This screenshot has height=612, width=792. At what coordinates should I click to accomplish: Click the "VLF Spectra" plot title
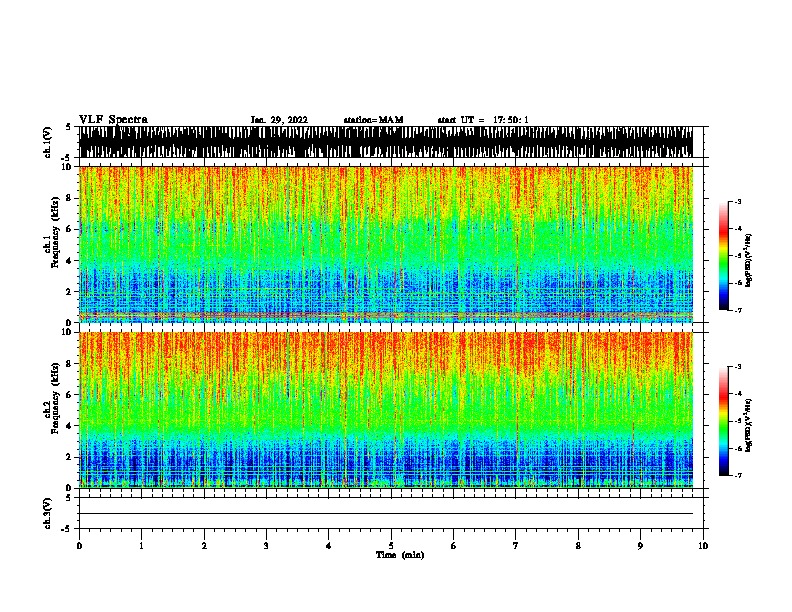pos(113,120)
